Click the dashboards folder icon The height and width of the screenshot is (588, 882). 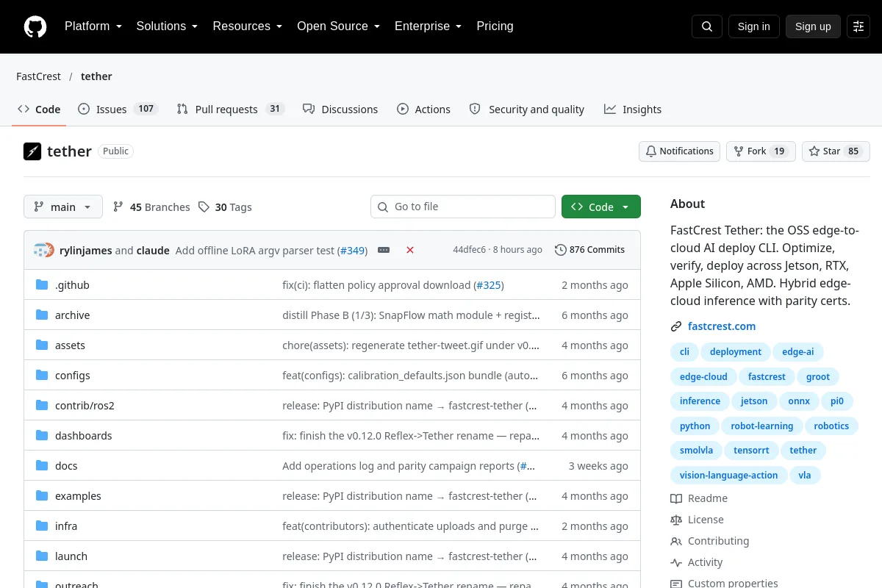(x=42, y=436)
